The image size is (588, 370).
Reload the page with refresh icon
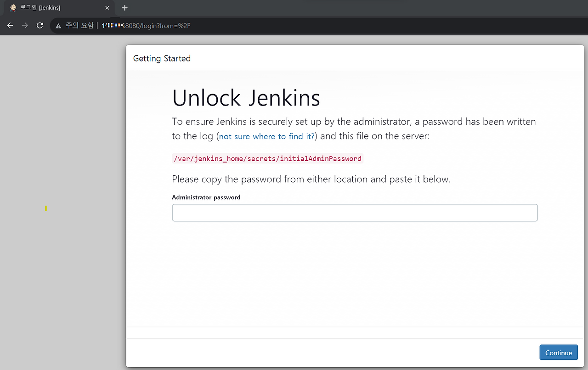click(x=40, y=26)
